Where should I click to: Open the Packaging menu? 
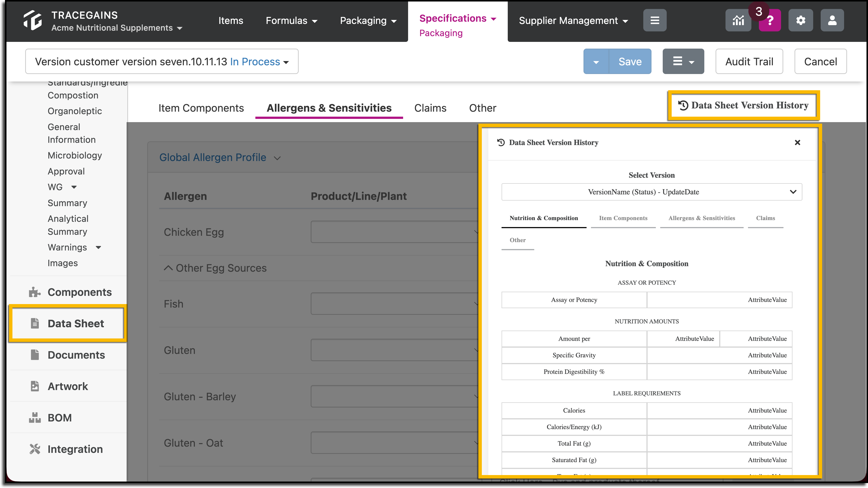(368, 20)
